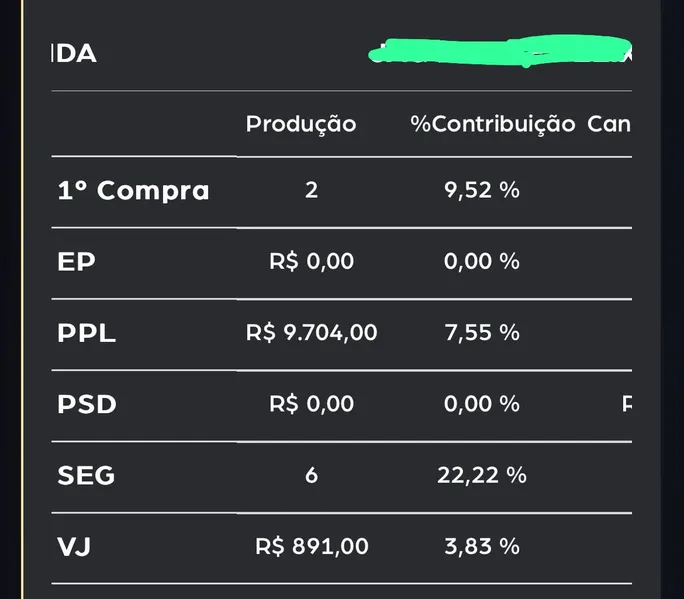Image resolution: width=684 pixels, height=599 pixels.
Task: Click the 7,55 % contribution cell
Action: point(482,333)
